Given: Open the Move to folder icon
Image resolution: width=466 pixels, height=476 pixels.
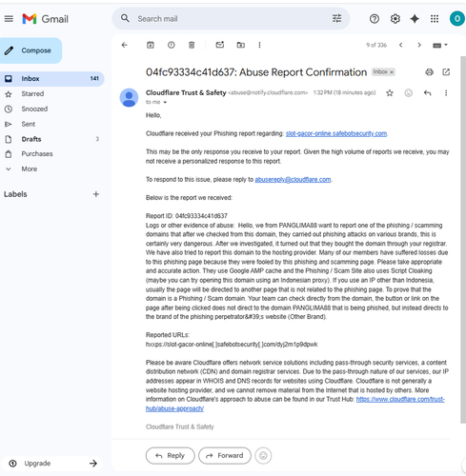Looking at the screenshot, I should pyautogui.click(x=241, y=45).
